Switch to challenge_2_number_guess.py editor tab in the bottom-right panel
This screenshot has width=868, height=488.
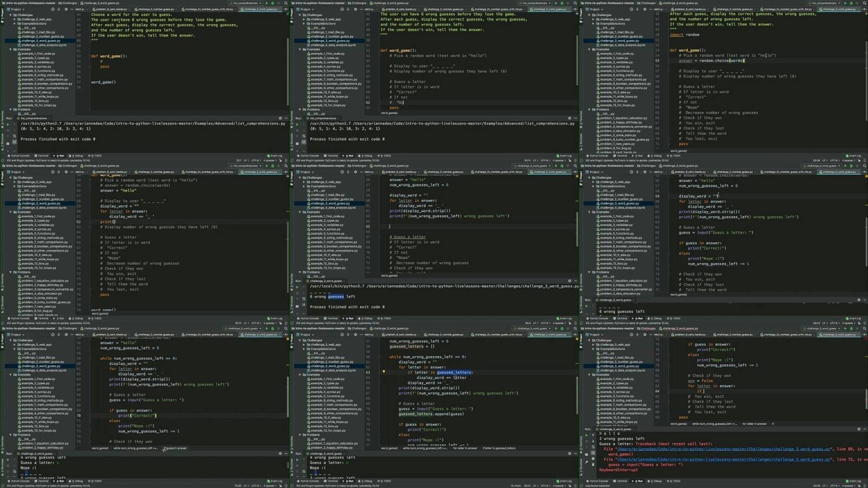coord(735,335)
